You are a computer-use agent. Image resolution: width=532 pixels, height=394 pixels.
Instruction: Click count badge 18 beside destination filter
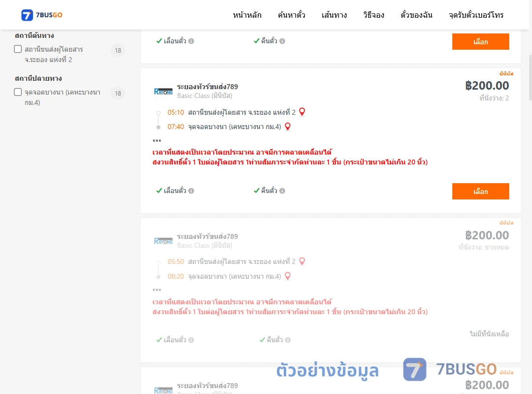click(x=118, y=93)
